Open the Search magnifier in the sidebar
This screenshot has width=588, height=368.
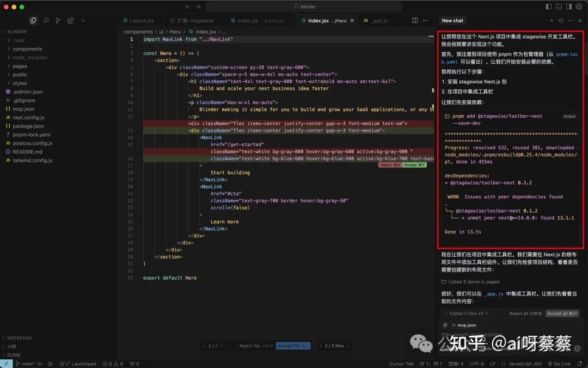(46, 20)
